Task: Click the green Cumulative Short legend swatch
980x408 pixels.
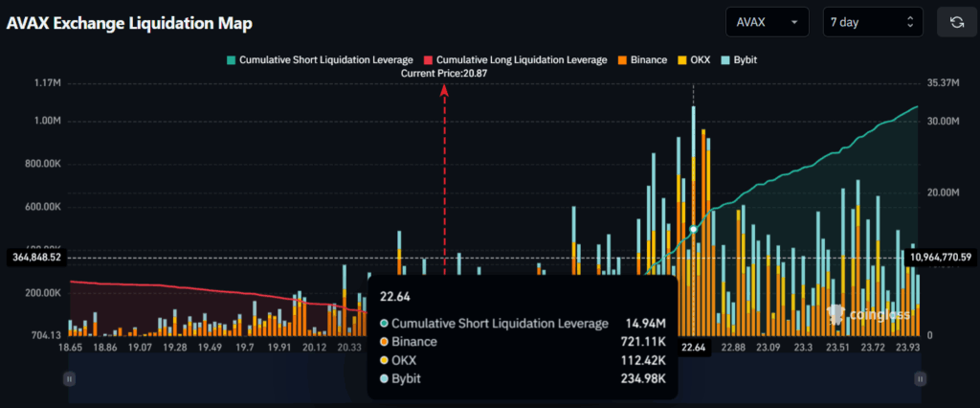Action: click(x=232, y=60)
